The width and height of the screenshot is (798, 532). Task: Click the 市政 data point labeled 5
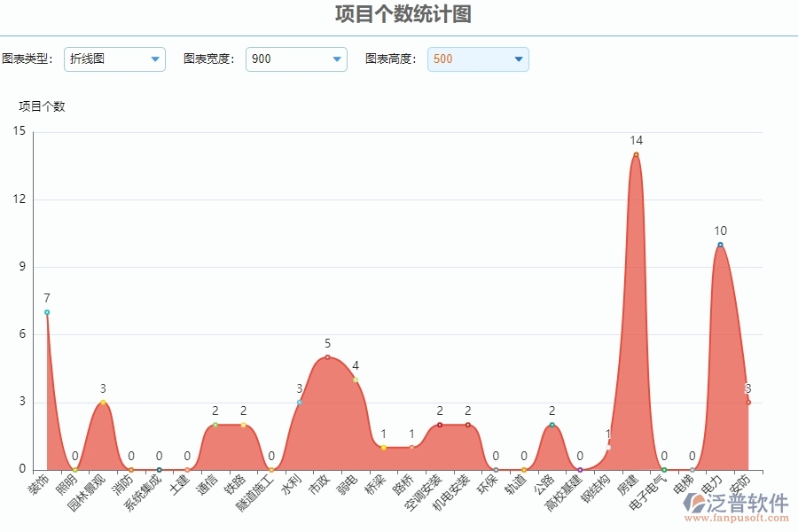pos(326,356)
